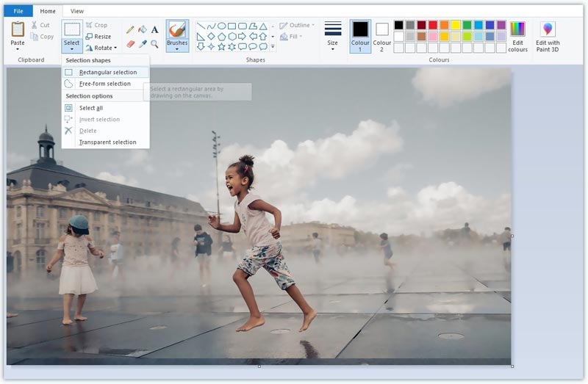Choose Free-form selection from menu
Viewport: 588px width, 384px height.
coord(104,84)
